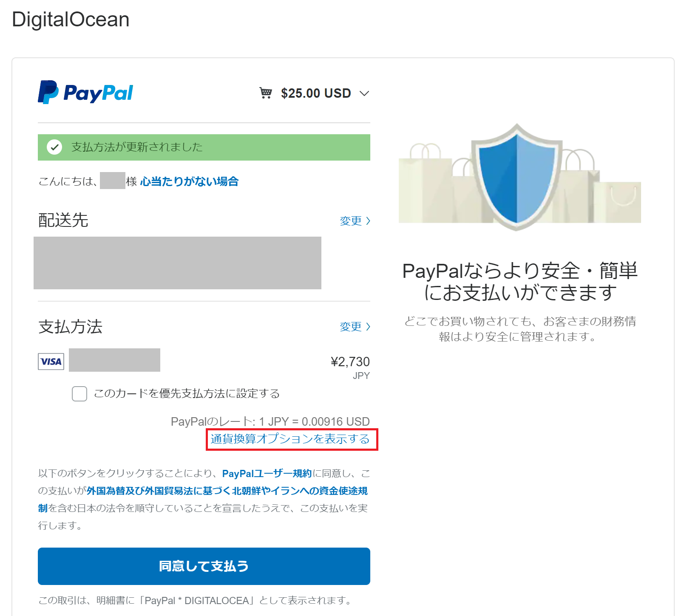Expand the cart chevron next to $25.00 USD
Screen dimensions: 687x616
coord(364,93)
